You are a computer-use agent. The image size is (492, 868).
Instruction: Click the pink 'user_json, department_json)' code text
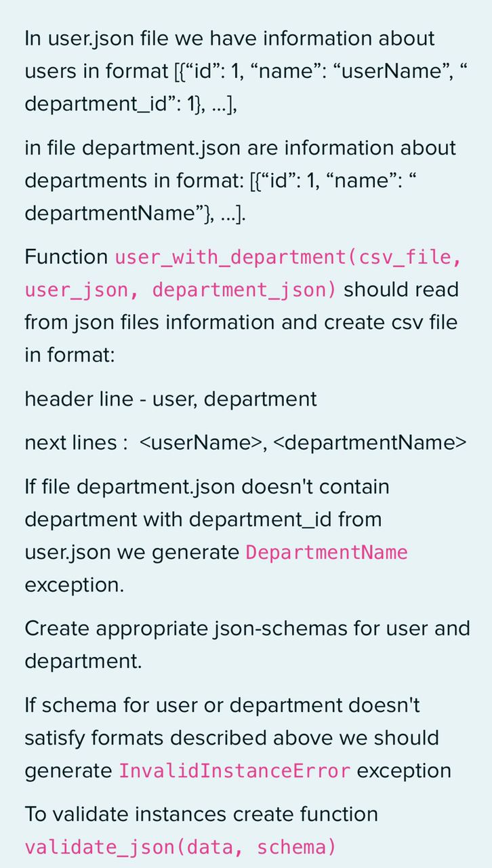pyautogui.click(x=180, y=290)
